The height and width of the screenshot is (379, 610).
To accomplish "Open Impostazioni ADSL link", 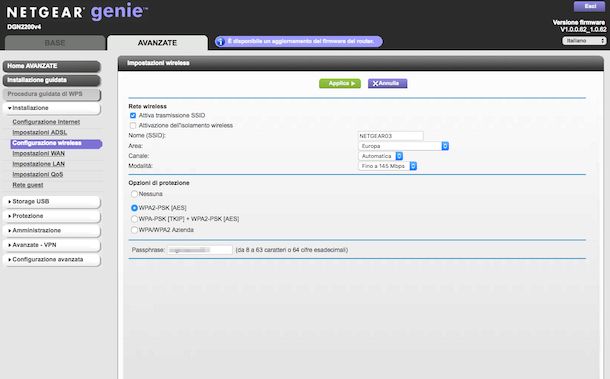I will [40, 133].
